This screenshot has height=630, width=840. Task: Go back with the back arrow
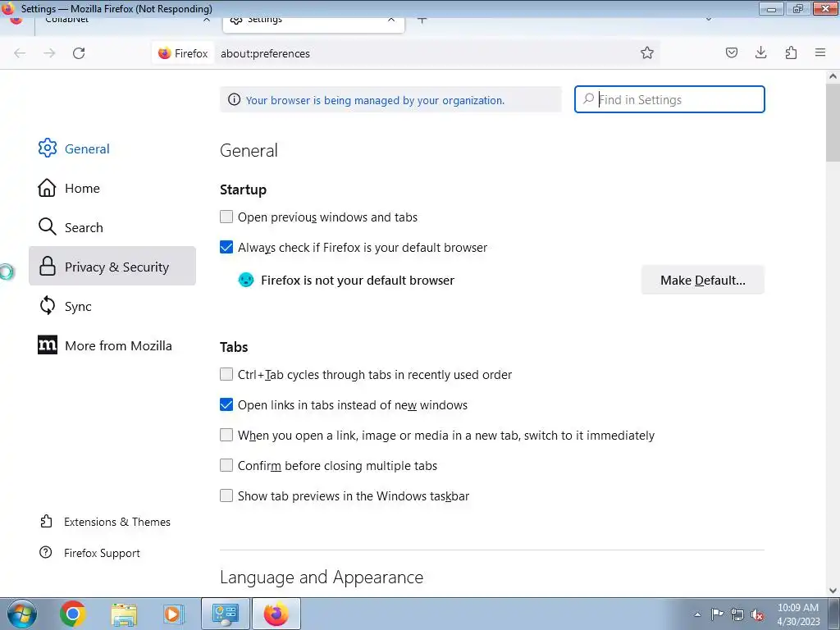coord(20,53)
